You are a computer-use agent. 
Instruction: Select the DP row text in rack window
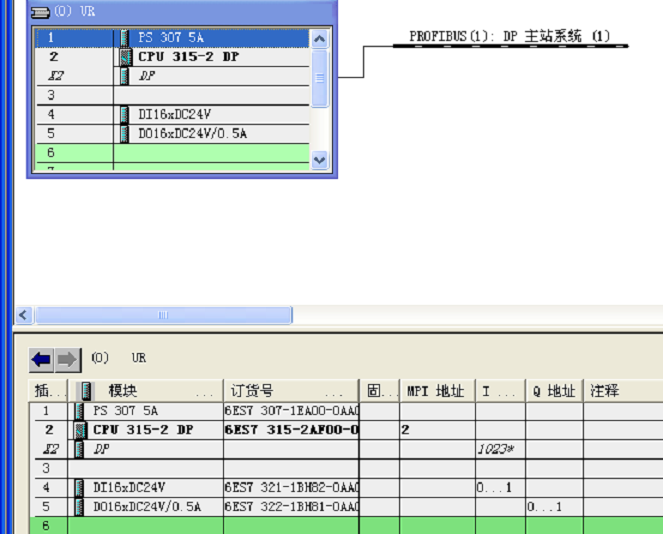tap(147, 76)
